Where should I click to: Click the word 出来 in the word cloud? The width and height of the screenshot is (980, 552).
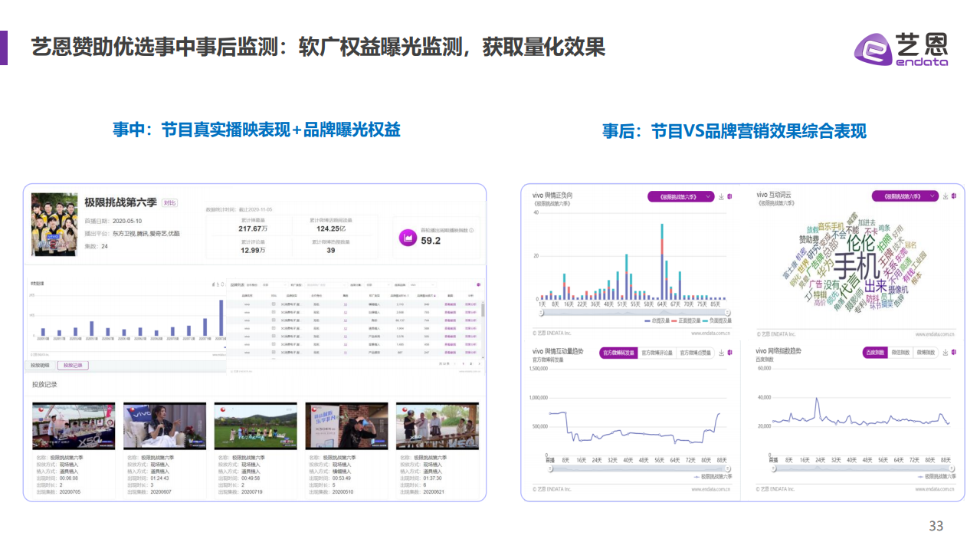click(x=876, y=287)
